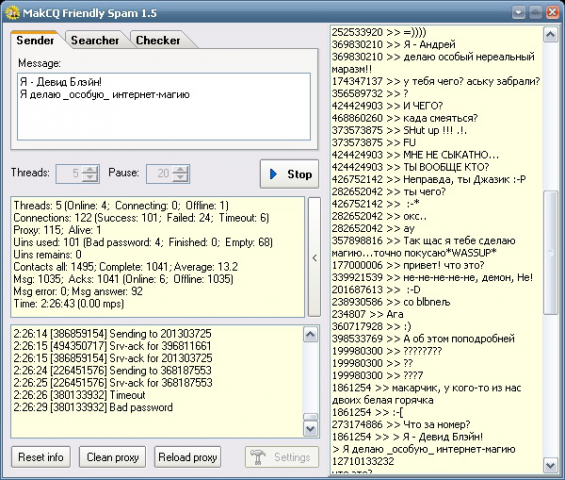Image resolution: width=565 pixels, height=480 pixels.
Task: Click inside the Message text box
Action: tap(164, 106)
